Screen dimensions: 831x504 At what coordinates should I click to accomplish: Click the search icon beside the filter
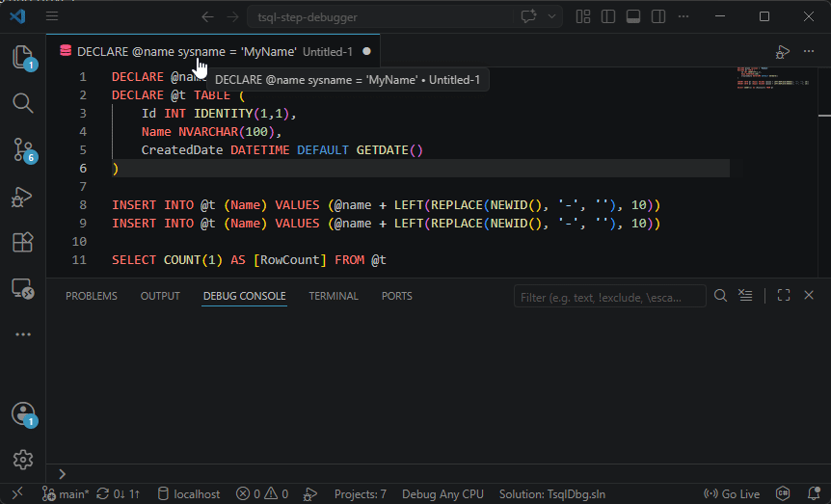pyautogui.click(x=720, y=295)
